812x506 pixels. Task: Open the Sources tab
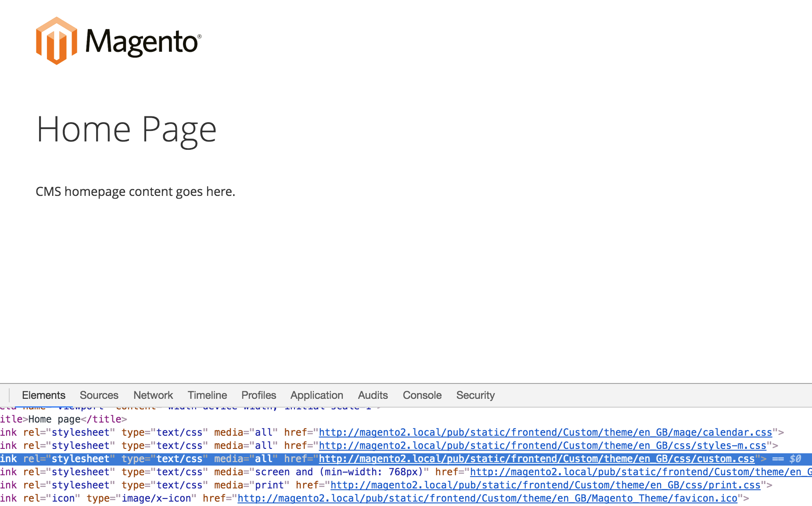click(x=99, y=395)
